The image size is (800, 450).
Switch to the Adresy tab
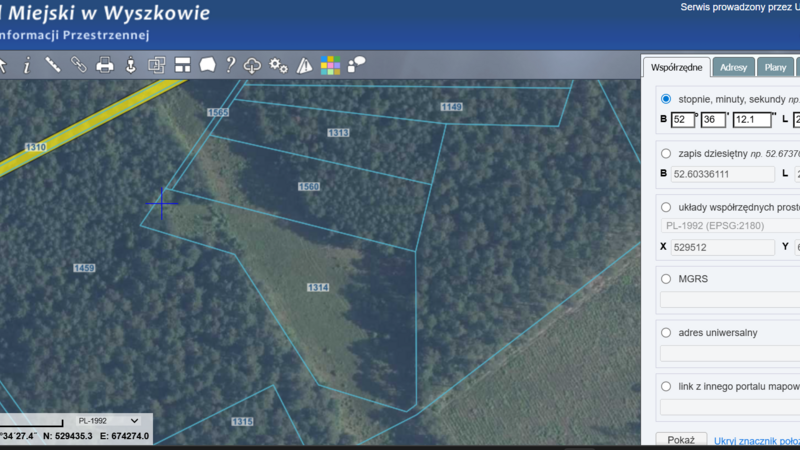click(x=733, y=68)
